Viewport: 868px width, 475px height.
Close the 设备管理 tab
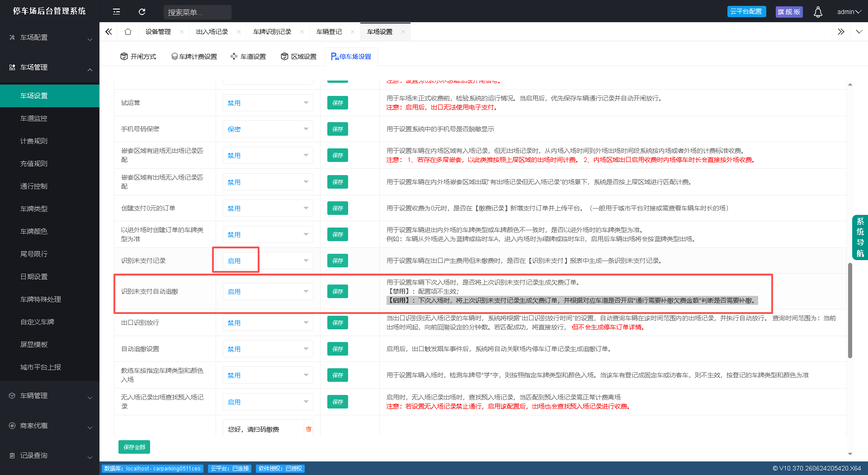(x=182, y=32)
